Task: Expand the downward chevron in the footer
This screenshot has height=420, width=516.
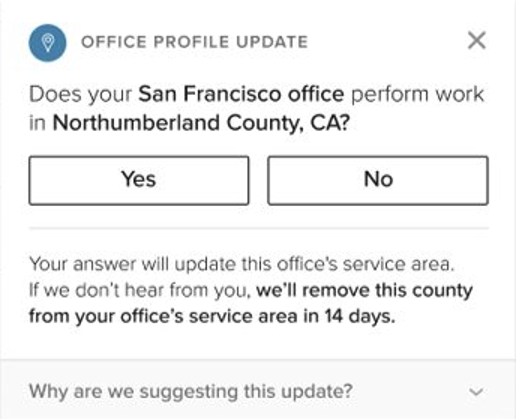Action: click(x=476, y=392)
